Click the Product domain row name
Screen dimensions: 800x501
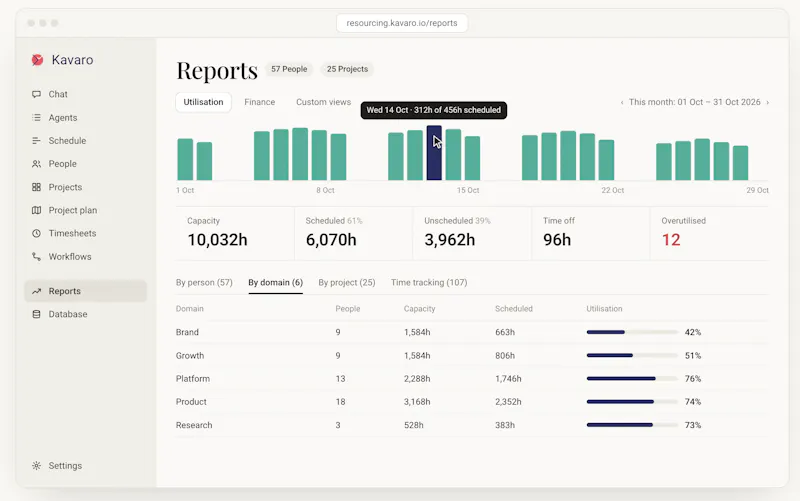coord(191,402)
